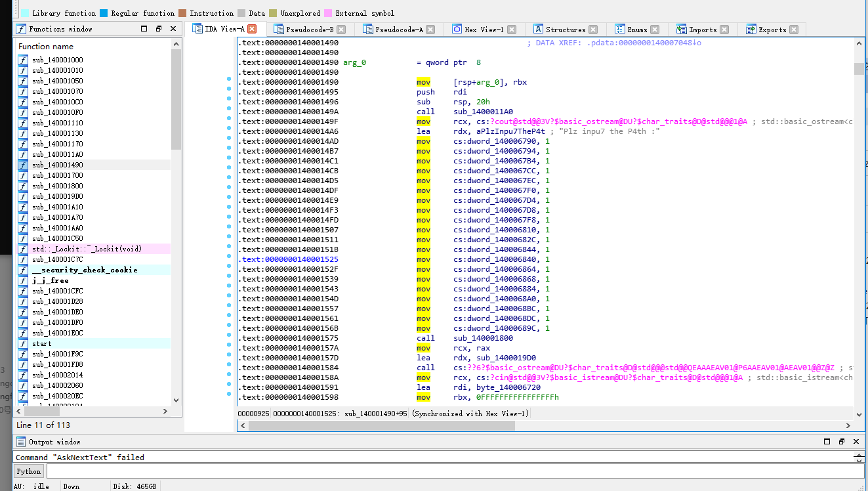
Task: Float the Functions window using restore icon
Action: coord(159,29)
